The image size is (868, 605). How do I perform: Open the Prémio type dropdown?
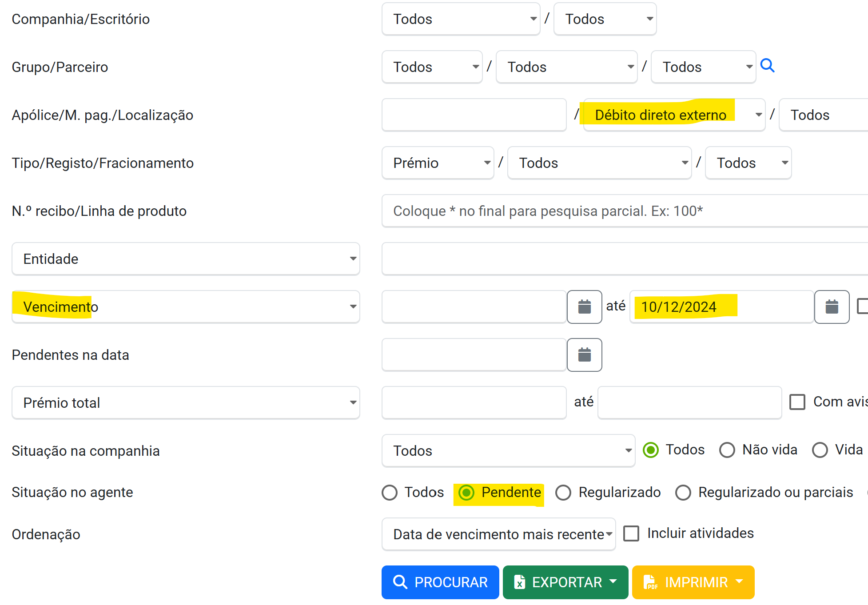438,163
